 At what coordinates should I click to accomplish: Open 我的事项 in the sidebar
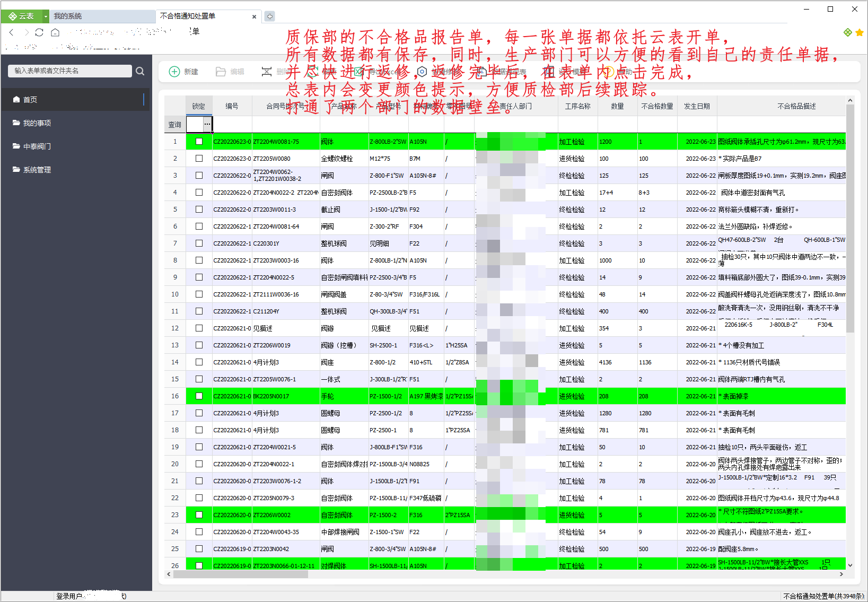point(76,123)
